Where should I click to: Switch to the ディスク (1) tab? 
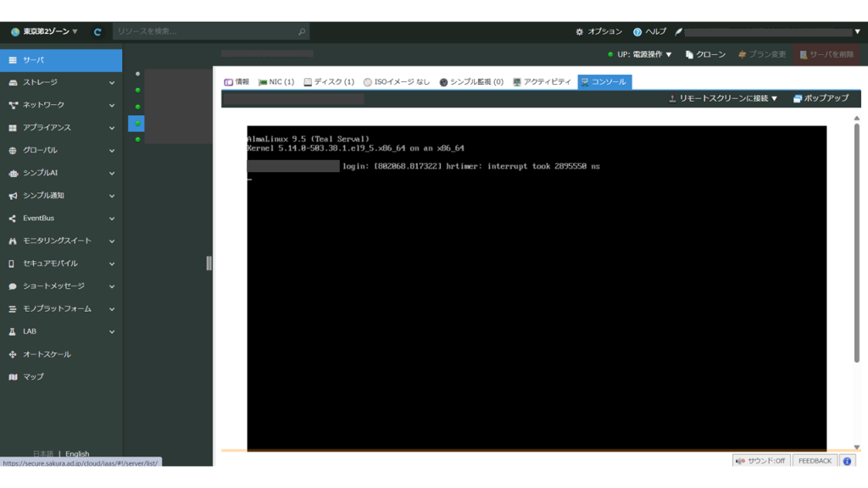pyautogui.click(x=328, y=82)
